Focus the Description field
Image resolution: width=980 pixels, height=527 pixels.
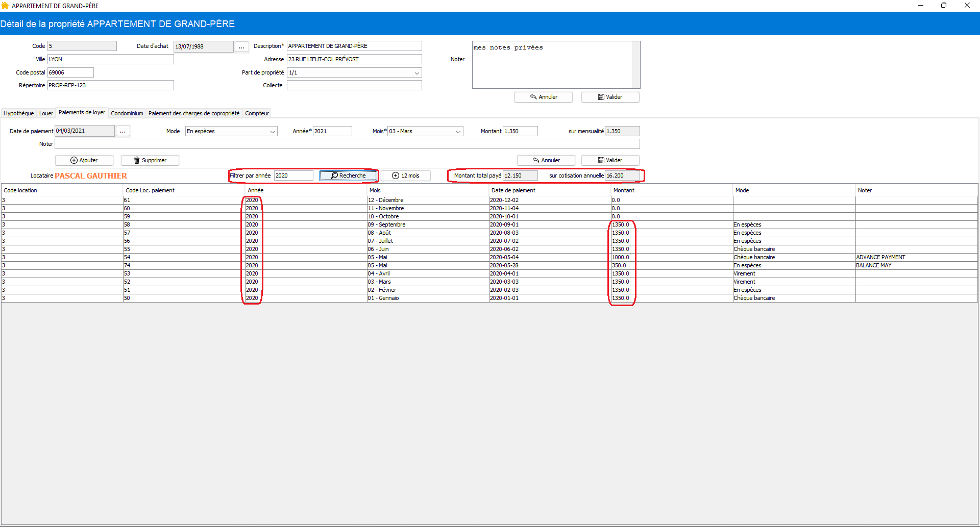[x=354, y=46]
